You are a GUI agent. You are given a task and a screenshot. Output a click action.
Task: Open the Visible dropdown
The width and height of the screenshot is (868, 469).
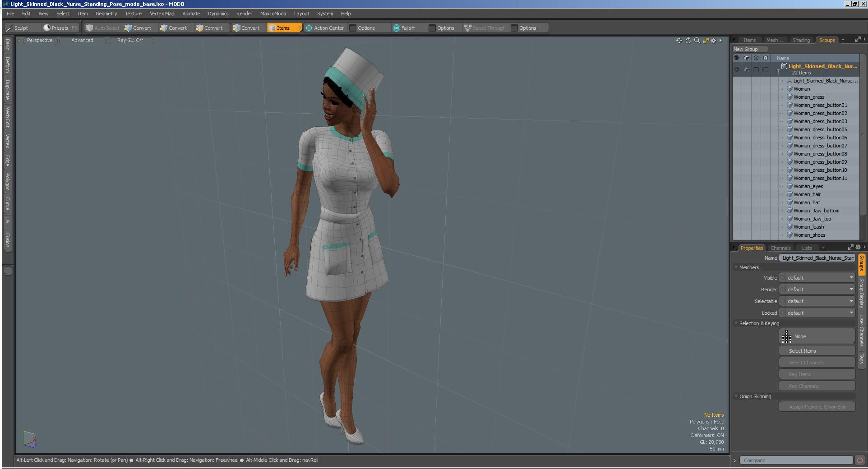point(821,278)
